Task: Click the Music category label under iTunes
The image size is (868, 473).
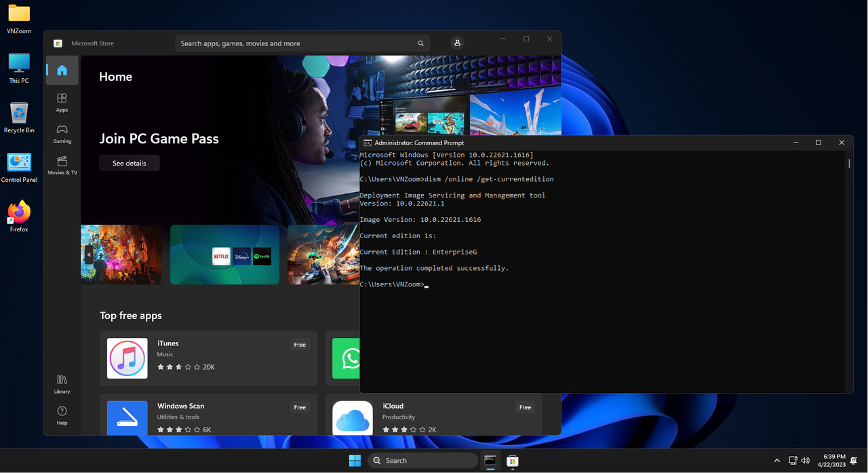Action: 165,354
